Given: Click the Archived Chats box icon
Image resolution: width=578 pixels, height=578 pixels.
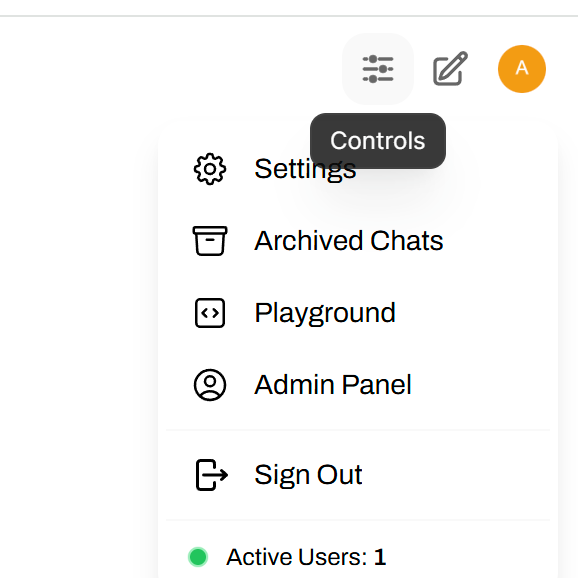Looking at the screenshot, I should coord(210,241).
